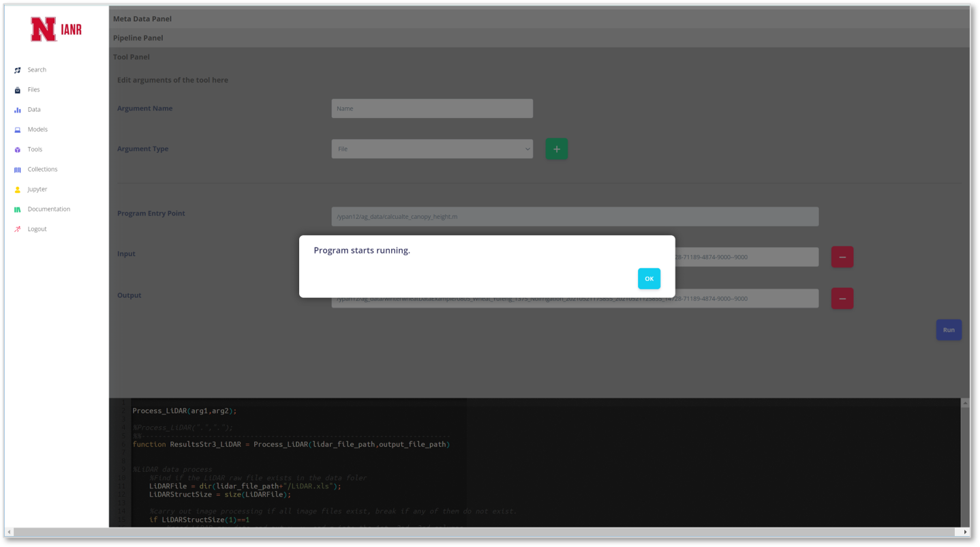This screenshot has height=547, width=980.
Task: Click the Collections books icon
Action: coord(18,170)
